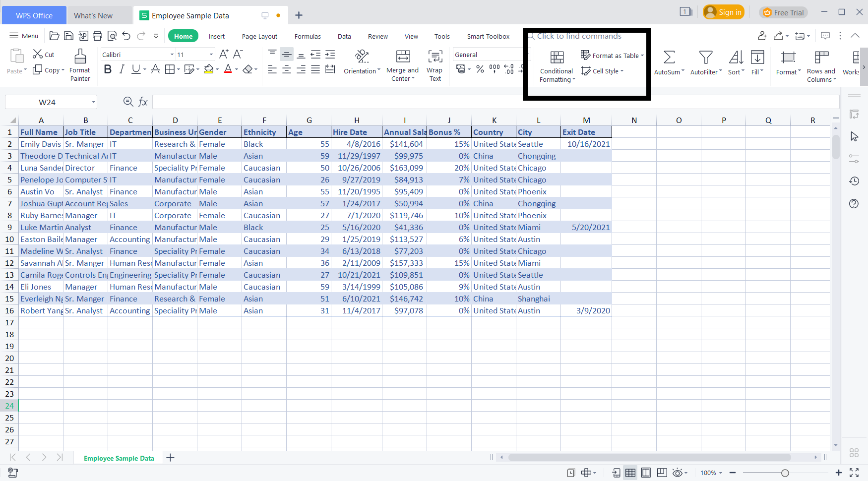
Task: Apply percent number style
Action: [480, 70]
